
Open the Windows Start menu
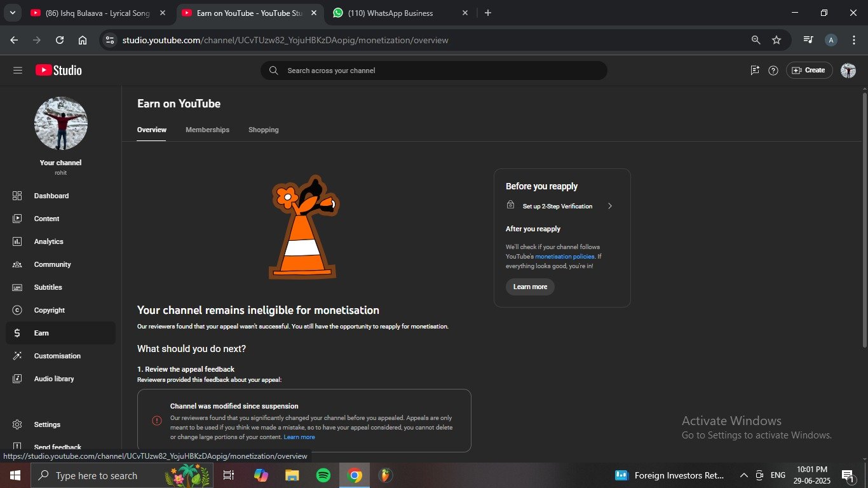point(15,475)
